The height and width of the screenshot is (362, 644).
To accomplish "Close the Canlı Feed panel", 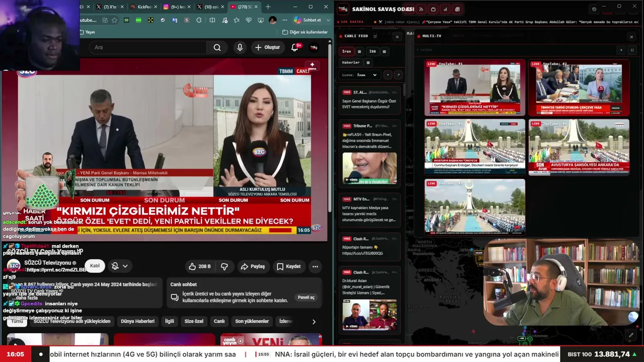I will tap(397, 37).
